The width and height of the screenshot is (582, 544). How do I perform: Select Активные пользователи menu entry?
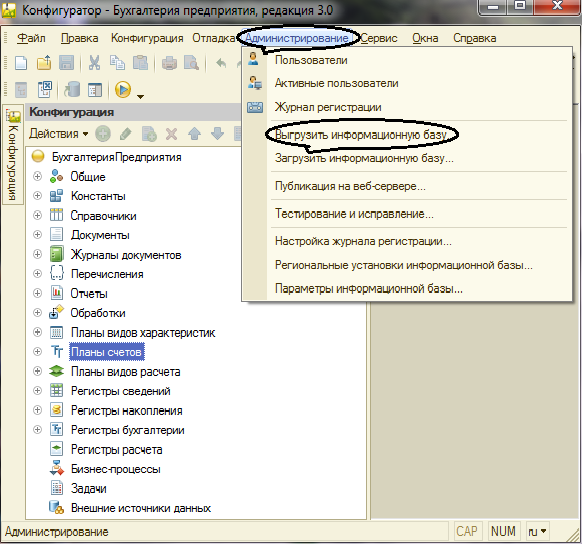pos(406,83)
